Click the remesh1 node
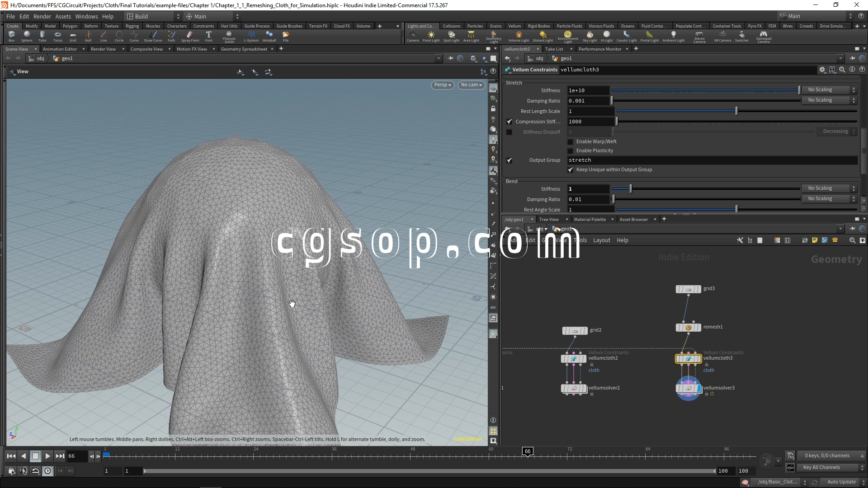868x488 pixels. tap(688, 327)
